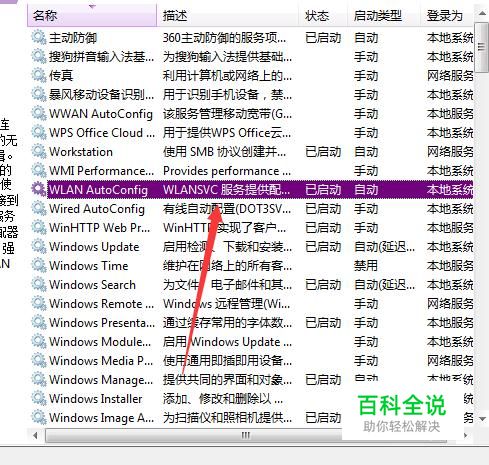Image resolution: width=489 pixels, height=465 pixels.
Task: Select the 暴风移动设备识别... service name
Action: 101,95
